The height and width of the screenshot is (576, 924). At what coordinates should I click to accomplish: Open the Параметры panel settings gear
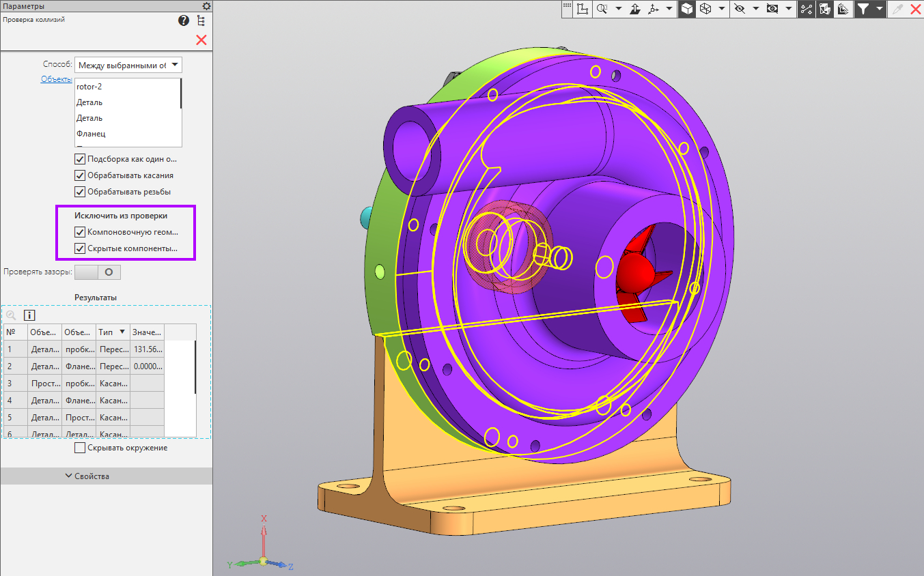[206, 5]
